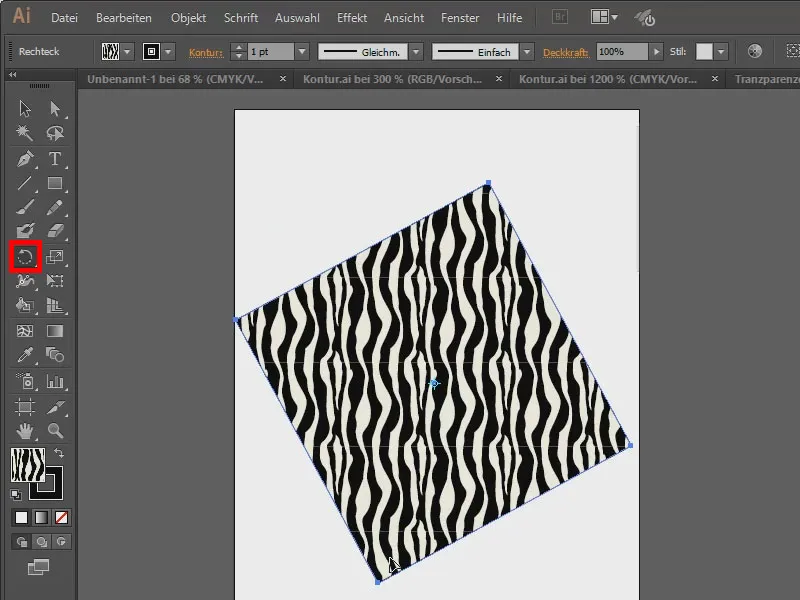Open the Datei menu
800x600 pixels.
click(64, 18)
